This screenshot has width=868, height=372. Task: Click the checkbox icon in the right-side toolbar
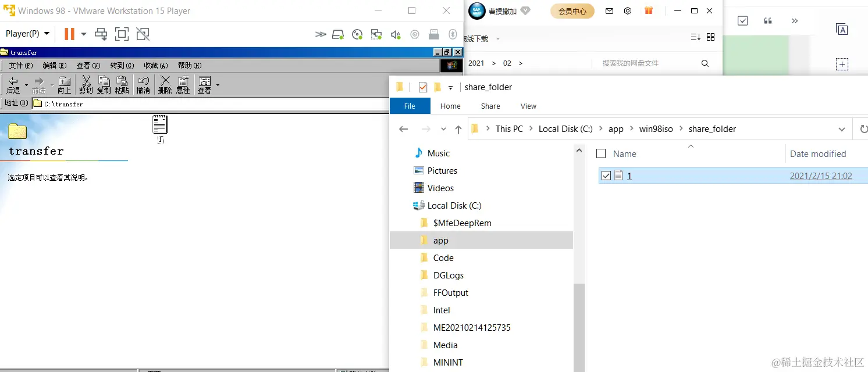(743, 21)
